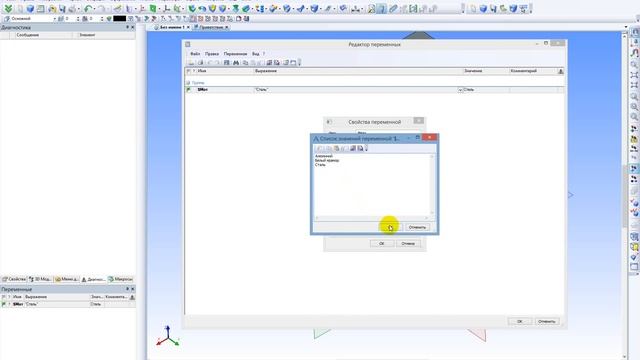
Task: Click the Комментарий column header in editor
Action: (x=533, y=71)
